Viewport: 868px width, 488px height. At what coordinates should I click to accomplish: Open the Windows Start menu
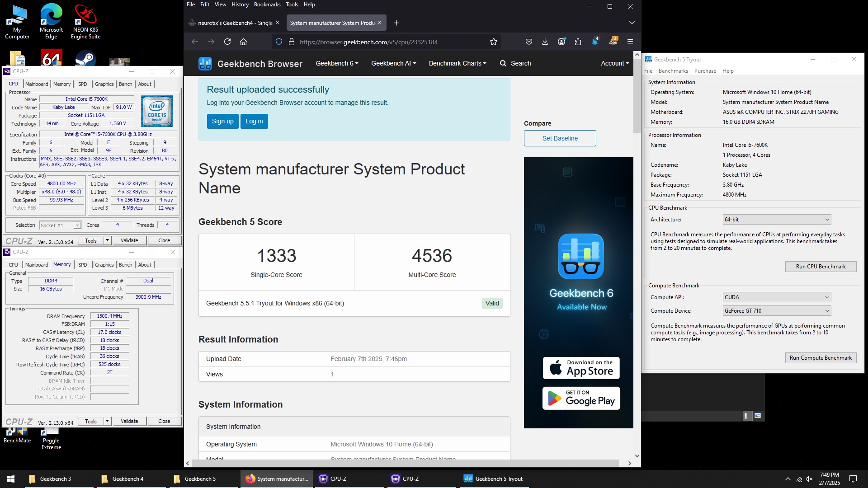(11, 479)
